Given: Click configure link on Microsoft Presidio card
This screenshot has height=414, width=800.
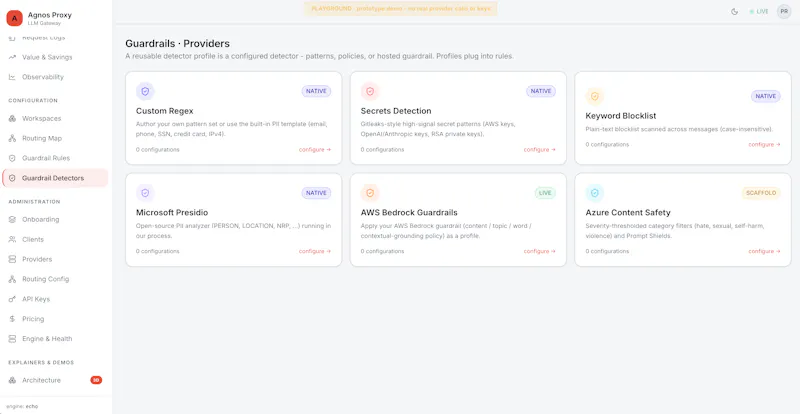Looking at the screenshot, I should coord(315,251).
